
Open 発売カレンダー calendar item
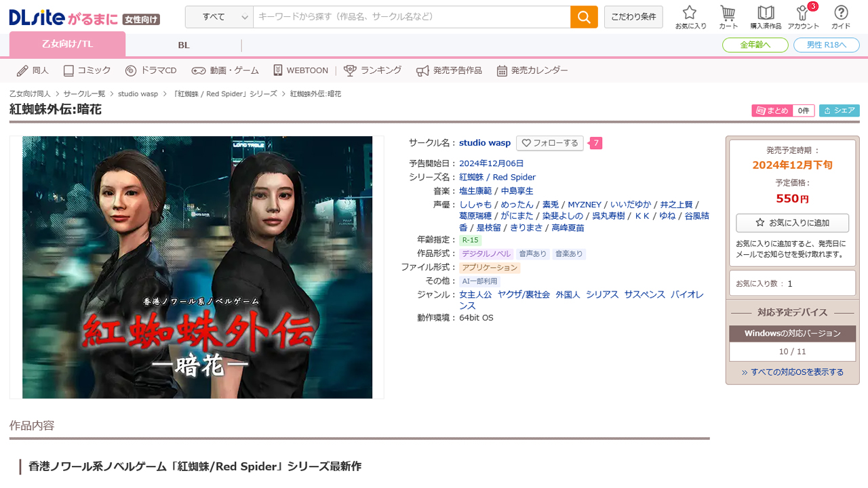(x=532, y=70)
